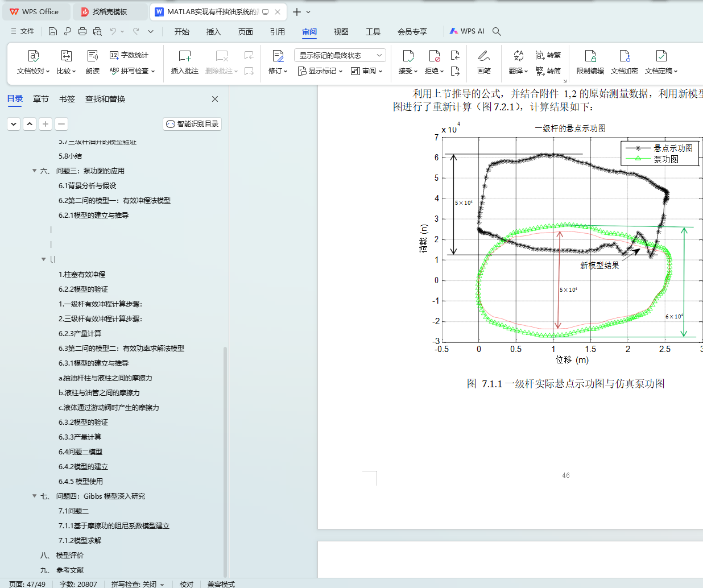Click the undo arrow icon
This screenshot has width=703, height=588.
pyautogui.click(x=113, y=31)
